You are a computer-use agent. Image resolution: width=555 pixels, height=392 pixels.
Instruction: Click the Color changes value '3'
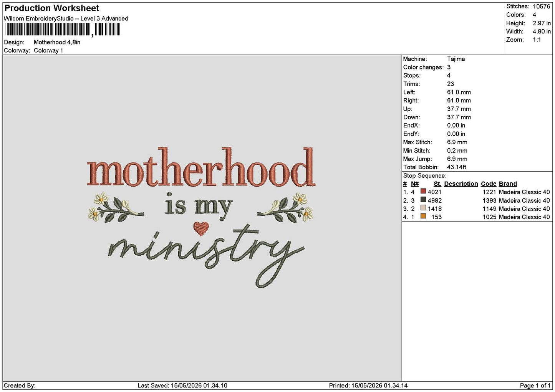click(449, 67)
